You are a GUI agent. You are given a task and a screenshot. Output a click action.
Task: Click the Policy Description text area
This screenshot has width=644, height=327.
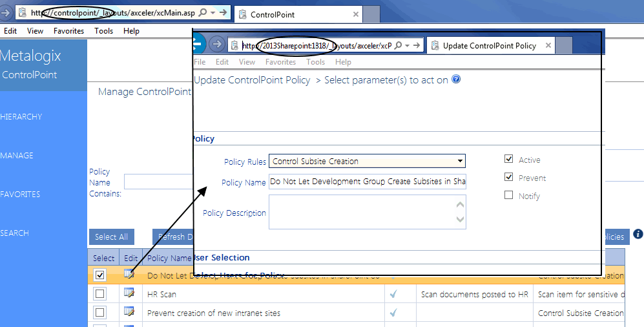(367, 212)
